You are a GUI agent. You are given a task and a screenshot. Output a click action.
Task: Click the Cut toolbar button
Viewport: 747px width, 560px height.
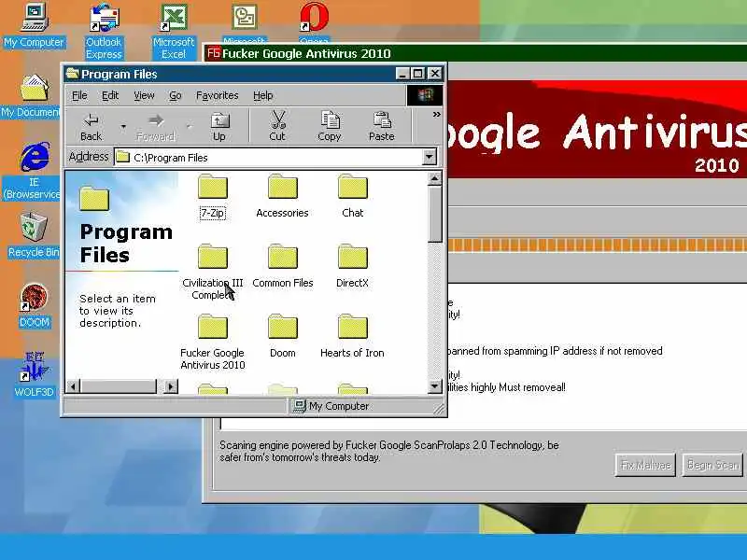(x=277, y=127)
